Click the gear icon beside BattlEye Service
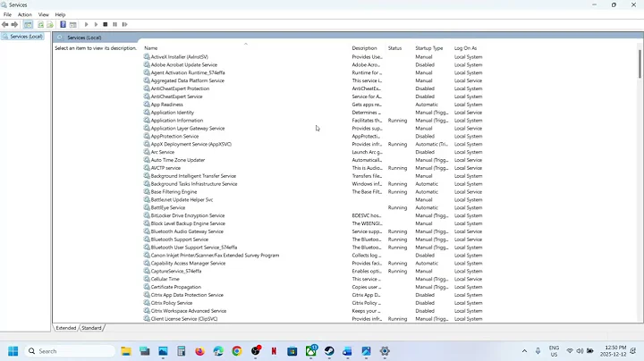This screenshot has width=644, height=361. 147,207
